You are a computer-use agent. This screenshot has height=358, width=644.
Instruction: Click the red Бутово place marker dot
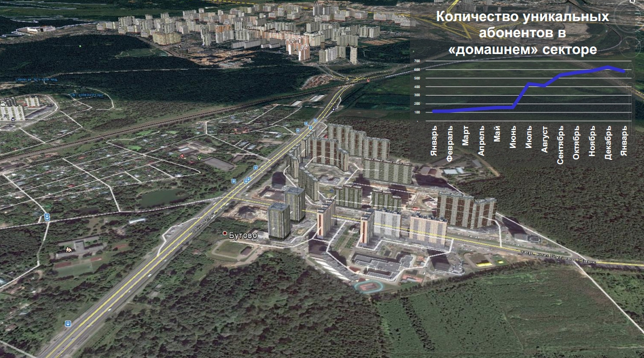[225, 233]
